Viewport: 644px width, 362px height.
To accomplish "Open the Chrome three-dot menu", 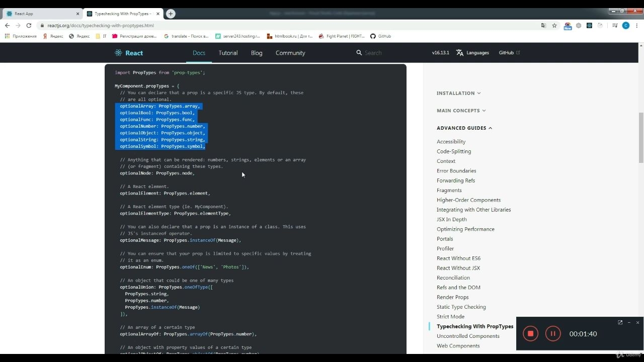I will coord(636,26).
